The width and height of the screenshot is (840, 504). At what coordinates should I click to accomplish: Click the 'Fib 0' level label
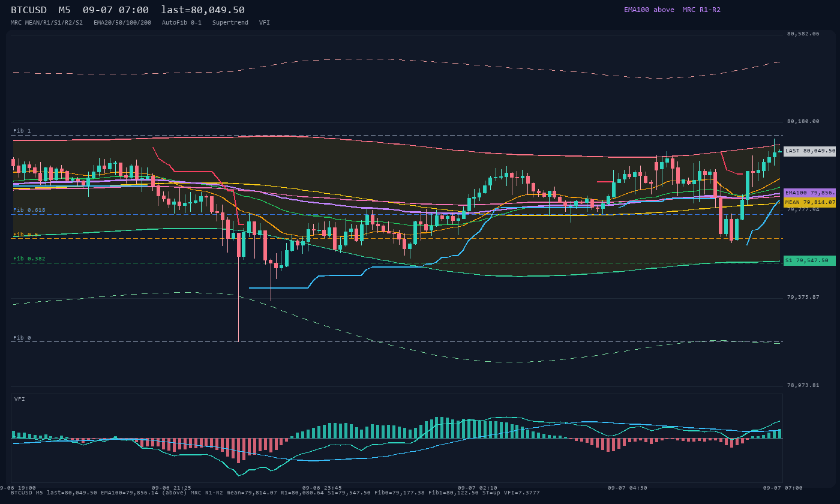22,338
